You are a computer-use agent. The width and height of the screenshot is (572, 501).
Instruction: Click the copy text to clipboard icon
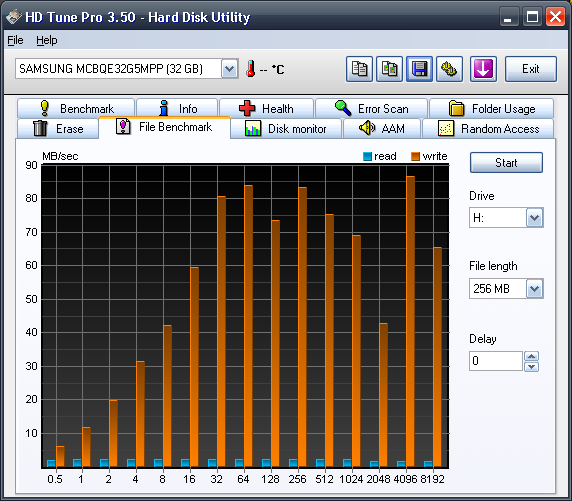359,69
